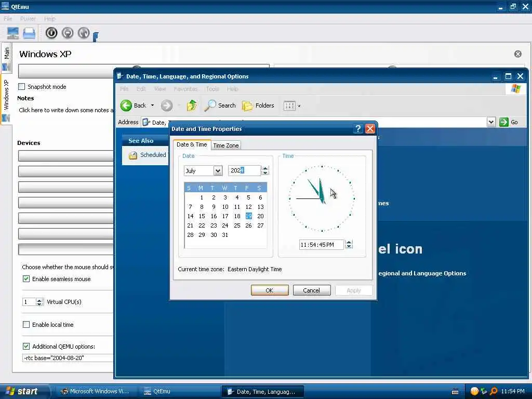Click the Up folder icon in Explorer
Image resolution: width=532 pixels, height=399 pixels.
[x=192, y=105]
